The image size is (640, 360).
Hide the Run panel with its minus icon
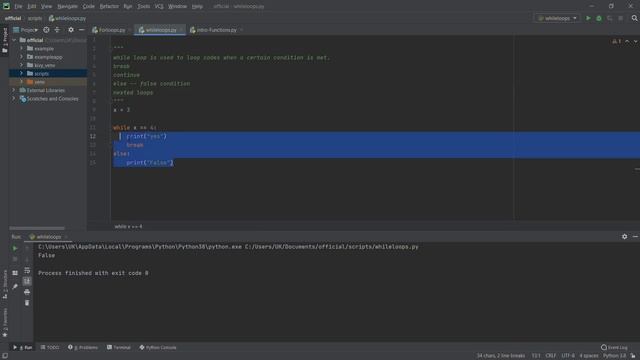[635, 236]
